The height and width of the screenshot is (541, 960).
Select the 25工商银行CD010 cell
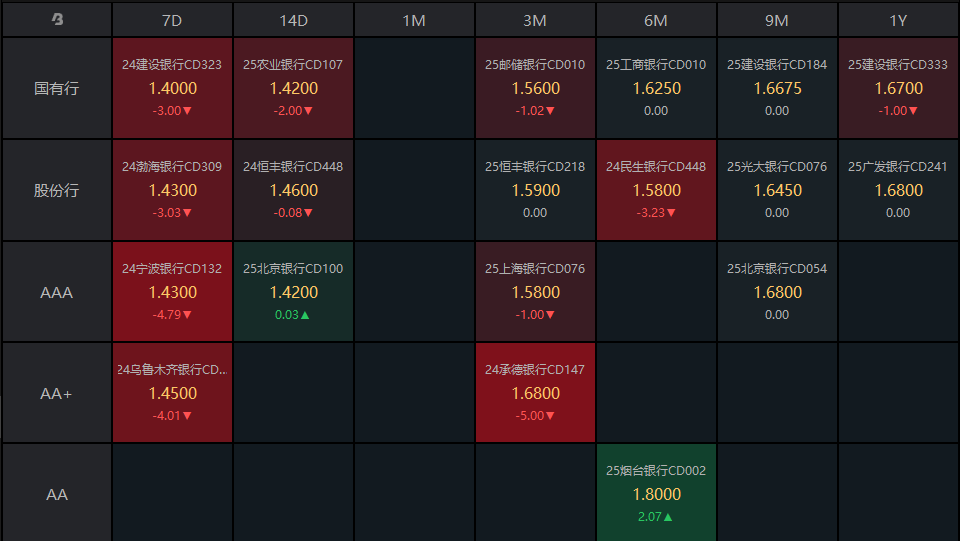coord(656,88)
